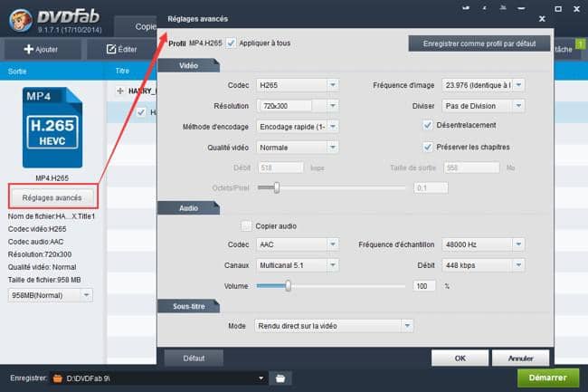
Task: Expand the Résolution 720x300 dropdown
Action: coord(333,106)
